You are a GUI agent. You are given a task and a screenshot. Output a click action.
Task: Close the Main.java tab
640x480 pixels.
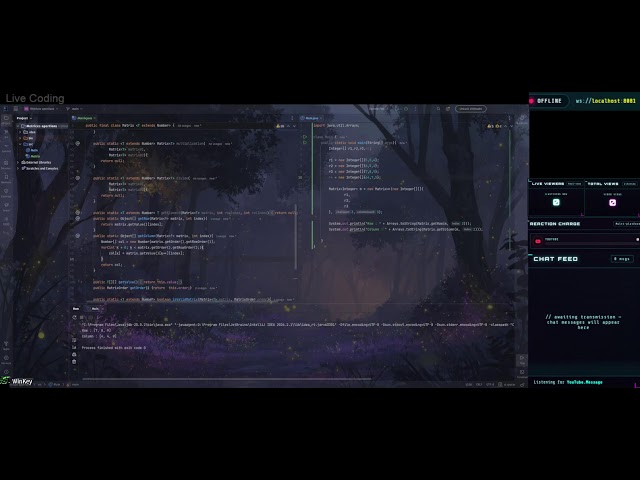[x=321, y=118]
